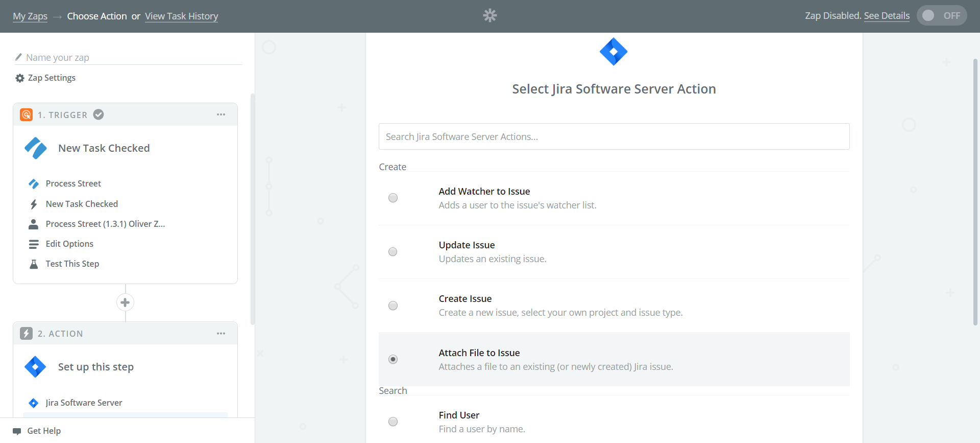
Task: Click the Update Issue title
Action: [467, 245]
